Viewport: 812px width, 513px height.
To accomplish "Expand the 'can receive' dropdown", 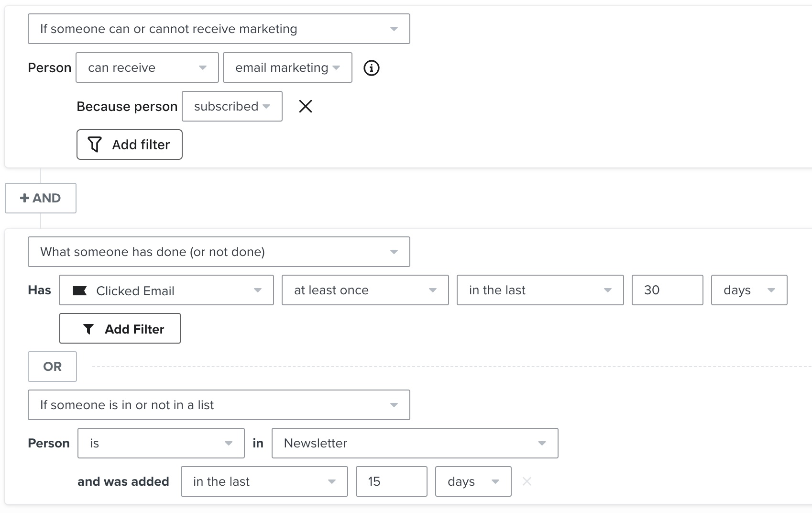I will point(147,68).
